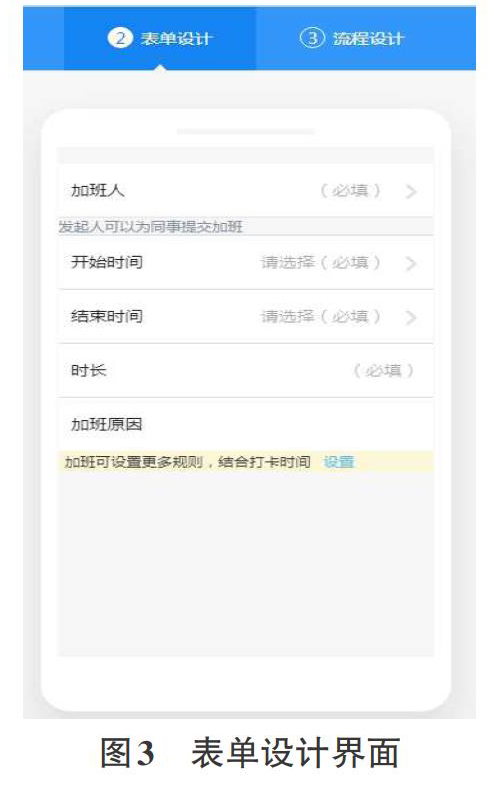
Task: Switch to 表单设计 tab
Action: (x=160, y=38)
